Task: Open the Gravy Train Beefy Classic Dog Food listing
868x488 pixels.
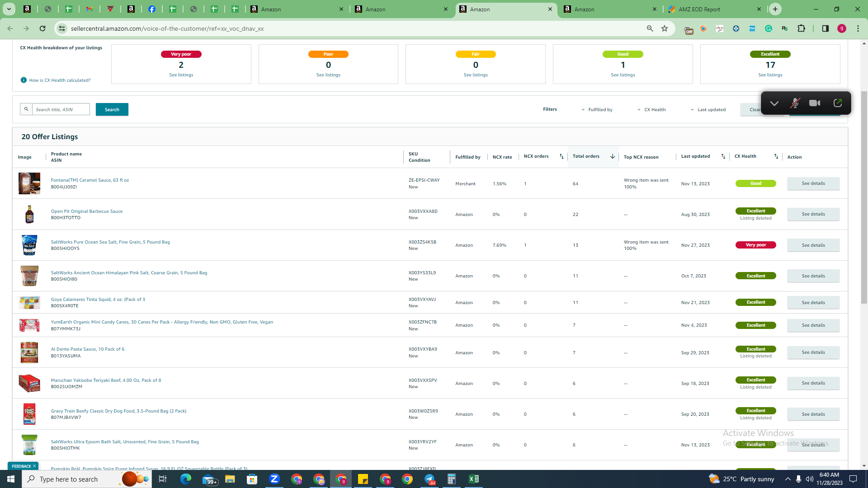Action: pyautogui.click(x=118, y=411)
